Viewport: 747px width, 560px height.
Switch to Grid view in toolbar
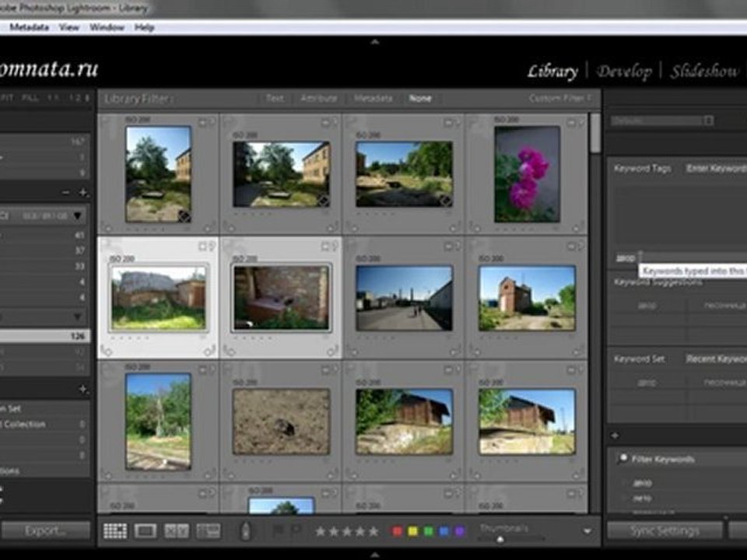tap(115, 531)
